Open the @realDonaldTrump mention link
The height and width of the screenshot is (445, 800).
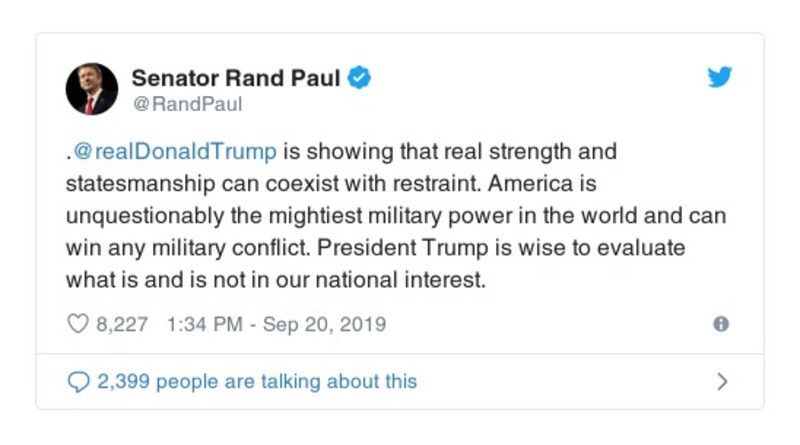click(173, 152)
